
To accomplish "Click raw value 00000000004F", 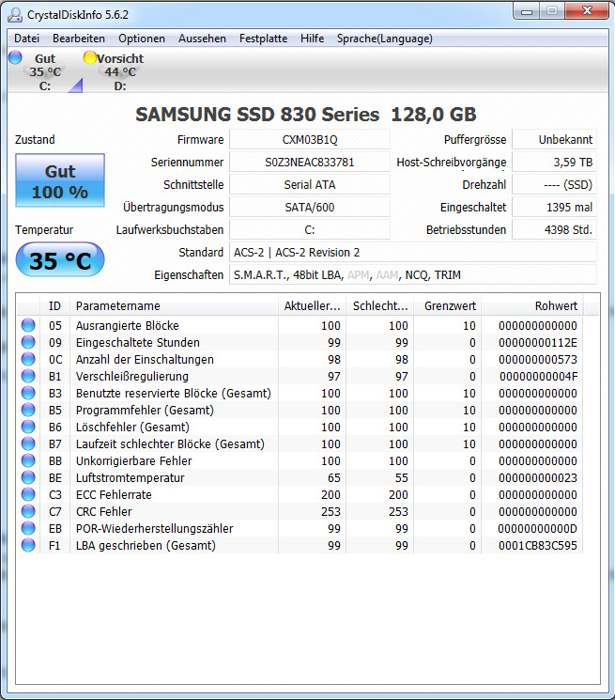I will coord(538,377).
